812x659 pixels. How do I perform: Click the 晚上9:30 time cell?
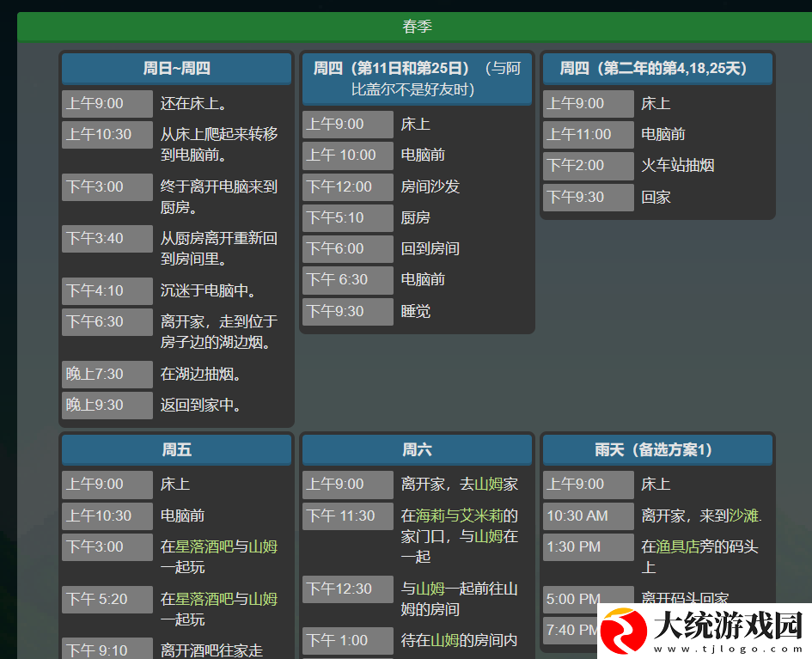(x=107, y=406)
